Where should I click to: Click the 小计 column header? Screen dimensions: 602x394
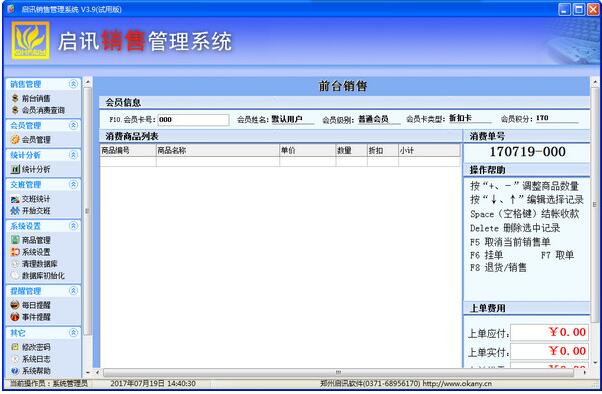tap(429, 151)
